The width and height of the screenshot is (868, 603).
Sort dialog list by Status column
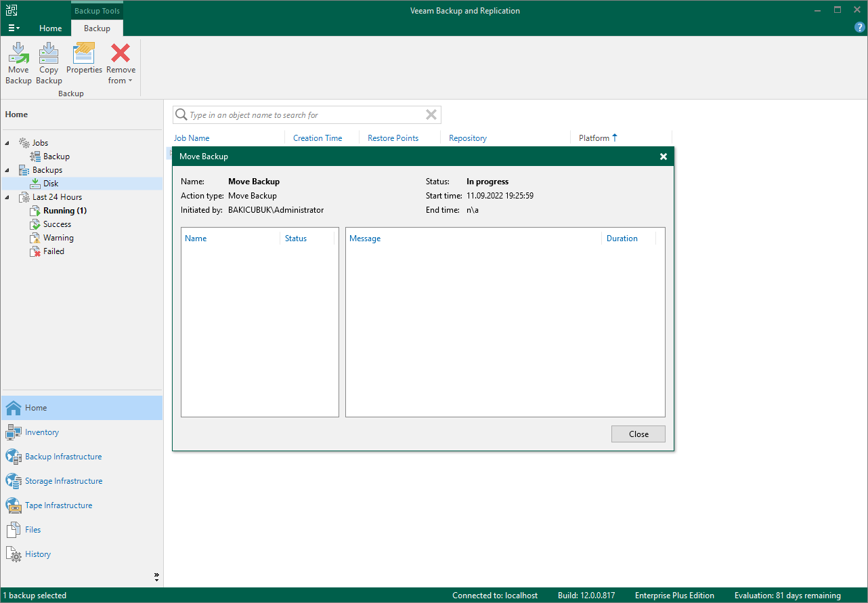coord(296,238)
